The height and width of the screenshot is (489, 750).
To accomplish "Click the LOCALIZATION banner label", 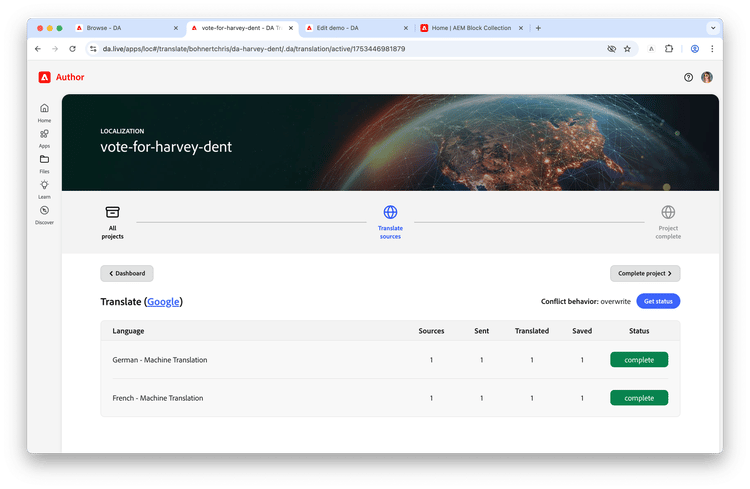I will tap(122, 131).
